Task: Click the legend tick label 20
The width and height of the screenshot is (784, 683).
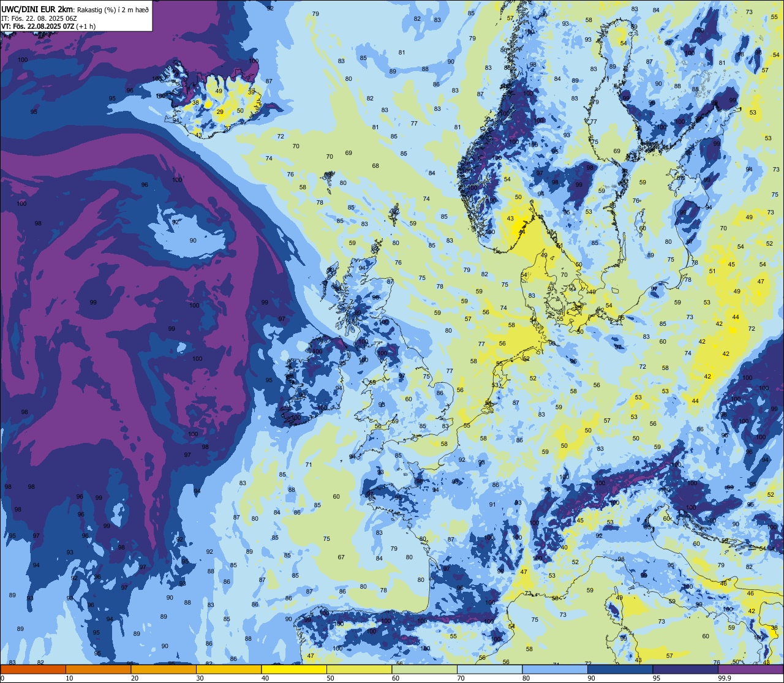Action: (x=134, y=678)
